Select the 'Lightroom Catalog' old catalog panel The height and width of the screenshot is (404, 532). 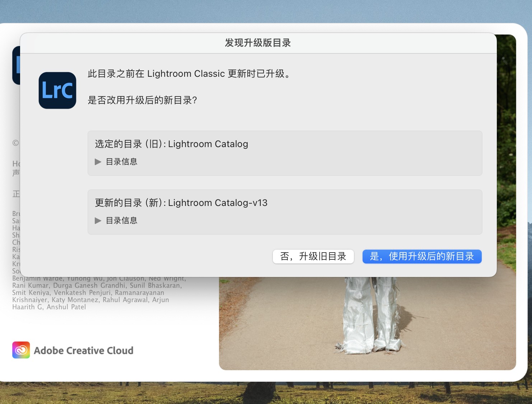285,153
